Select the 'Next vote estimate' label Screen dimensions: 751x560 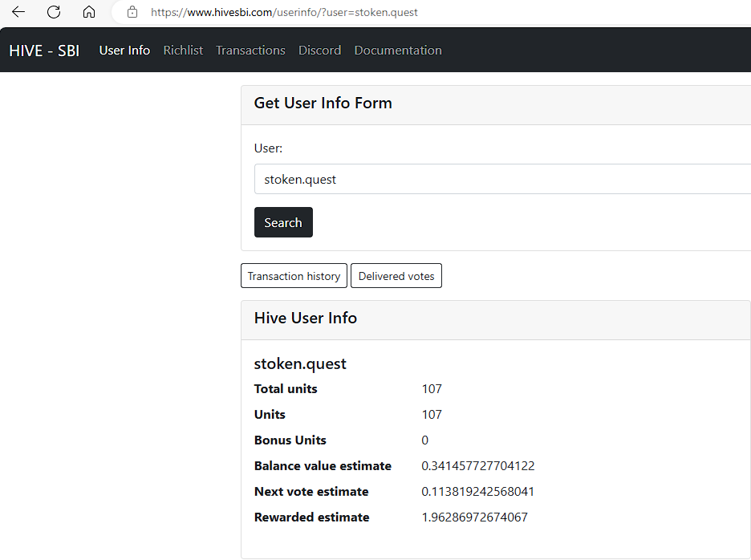pos(311,492)
